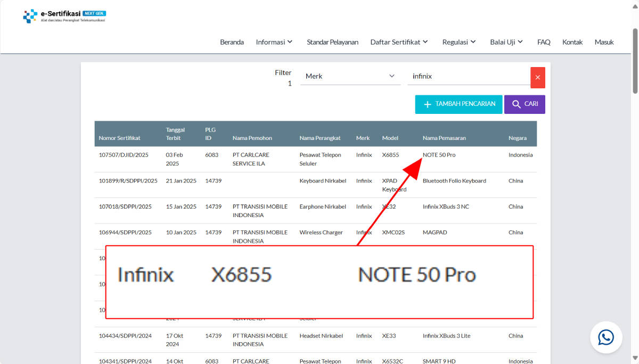The image size is (639, 364).
Task: Click the Nama Perangkat column header
Action: (x=320, y=138)
